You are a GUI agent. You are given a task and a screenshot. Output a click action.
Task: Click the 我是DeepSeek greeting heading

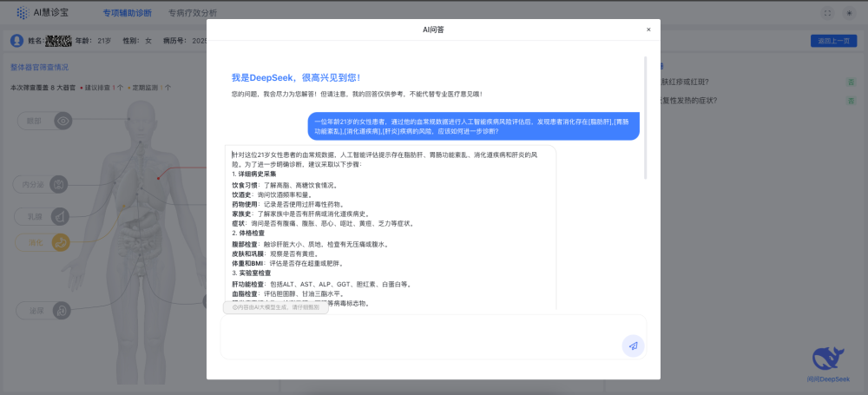tap(296, 78)
